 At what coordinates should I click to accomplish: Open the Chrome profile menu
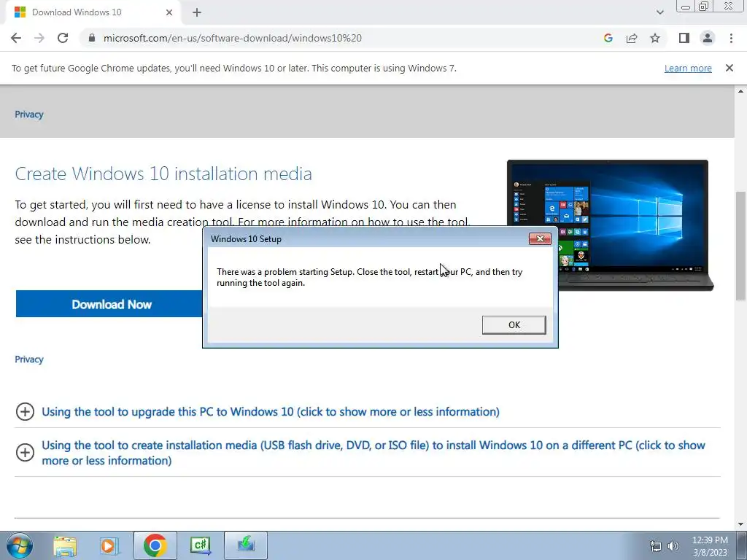(x=708, y=38)
